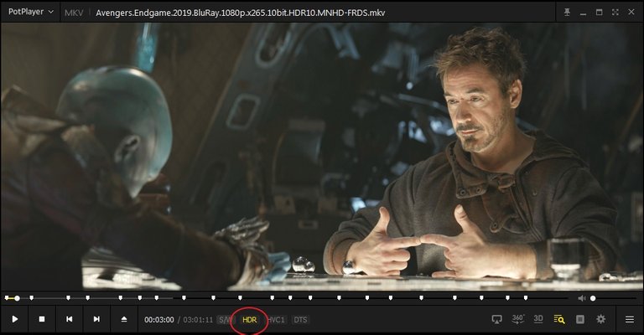Image resolution: width=644 pixels, height=335 pixels.
Task: Click the video frame to toggle playback
Action: click(322, 157)
